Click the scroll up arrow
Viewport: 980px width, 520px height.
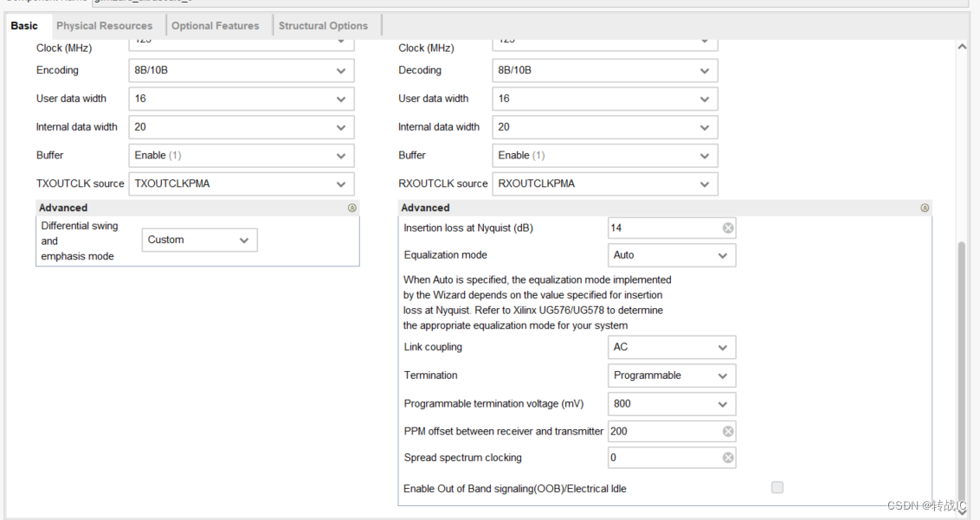tap(962, 47)
